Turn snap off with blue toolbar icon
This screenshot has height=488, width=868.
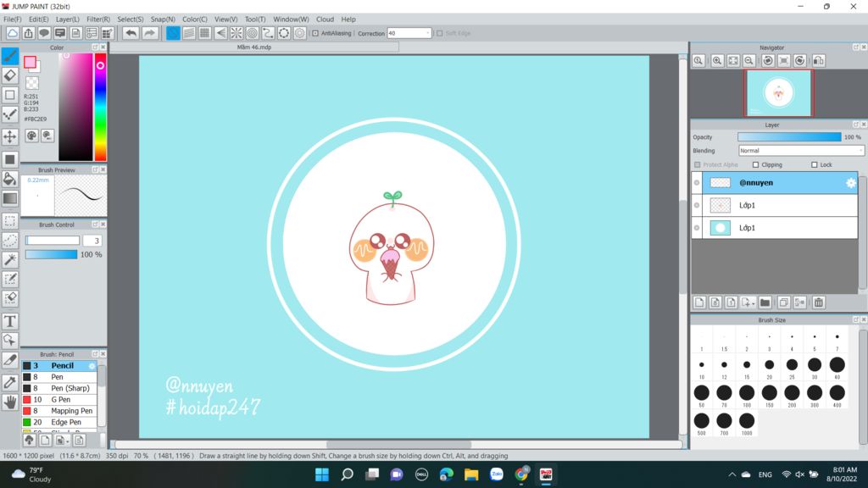pyautogui.click(x=173, y=33)
